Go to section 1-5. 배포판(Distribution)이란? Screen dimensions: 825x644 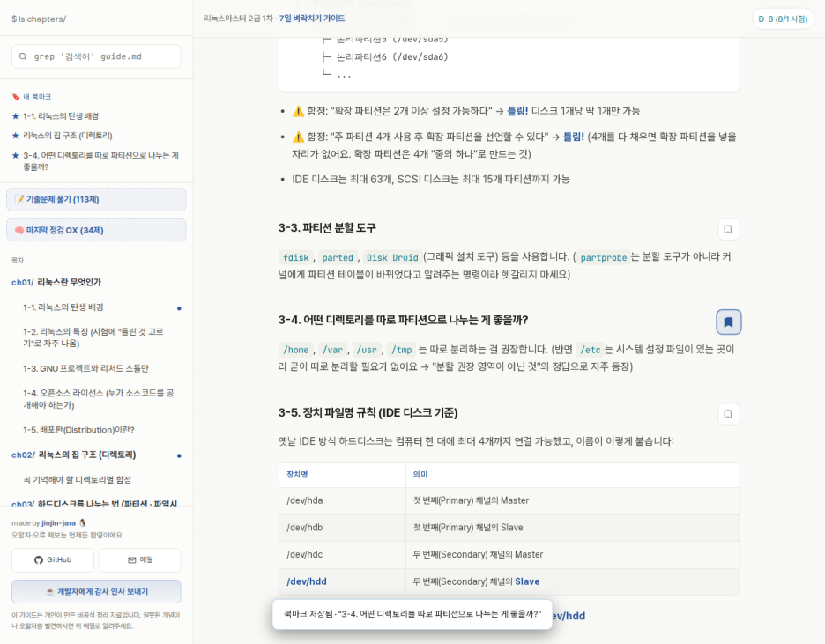click(78, 430)
